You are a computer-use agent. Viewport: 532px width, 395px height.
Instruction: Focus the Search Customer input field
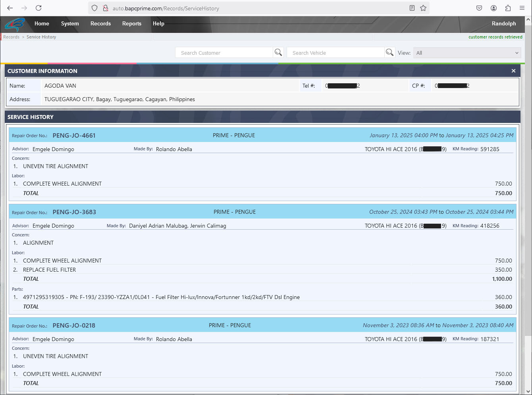click(x=224, y=53)
